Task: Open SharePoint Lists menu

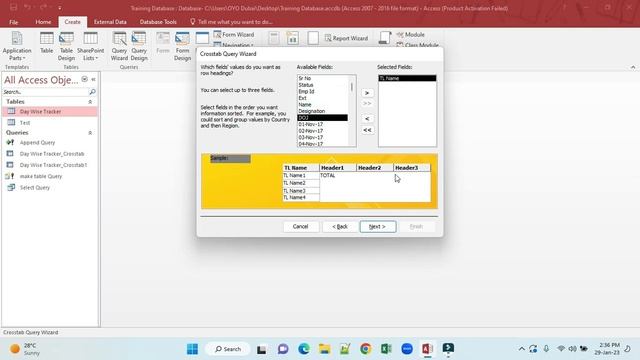Action: [x=90, y=46]
